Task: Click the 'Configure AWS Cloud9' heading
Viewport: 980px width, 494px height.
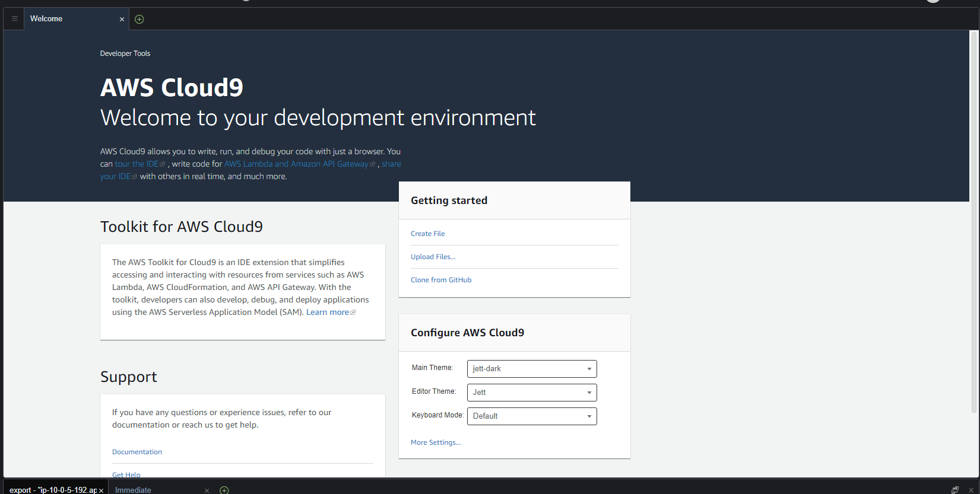Action: click(467, 333)
